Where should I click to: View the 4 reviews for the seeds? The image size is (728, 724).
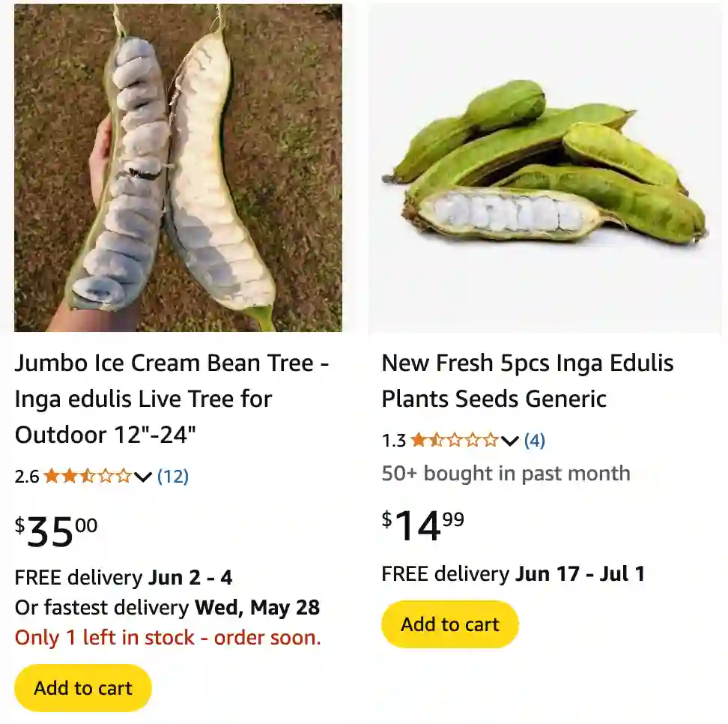[535, 440]
